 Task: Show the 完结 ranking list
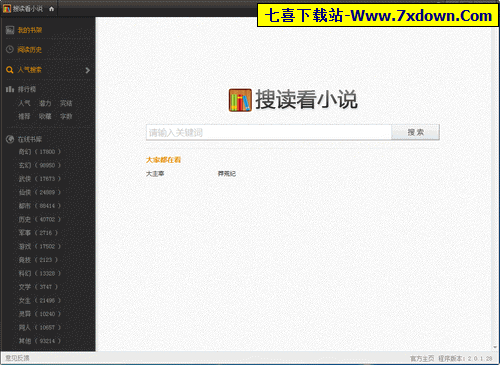[66, 103]
